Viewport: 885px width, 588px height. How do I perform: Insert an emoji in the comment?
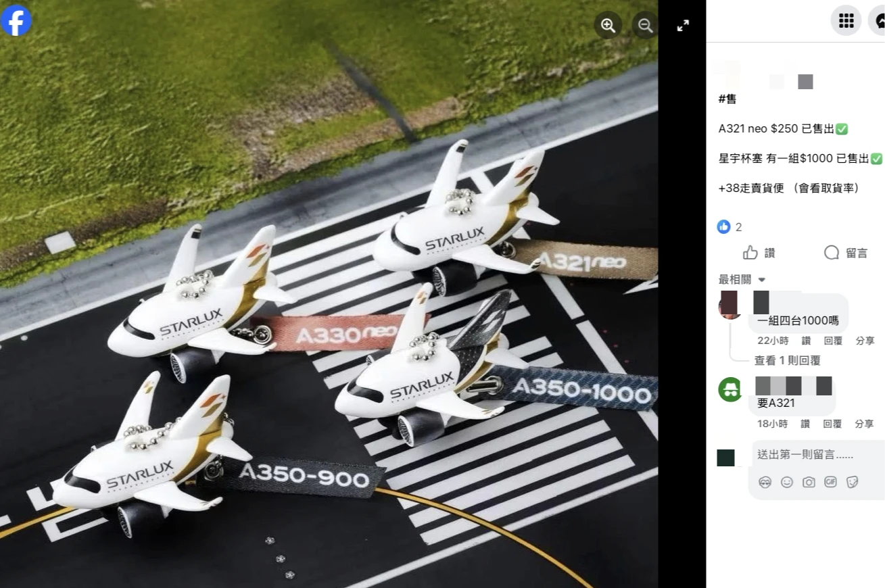(x=787, y=482)
